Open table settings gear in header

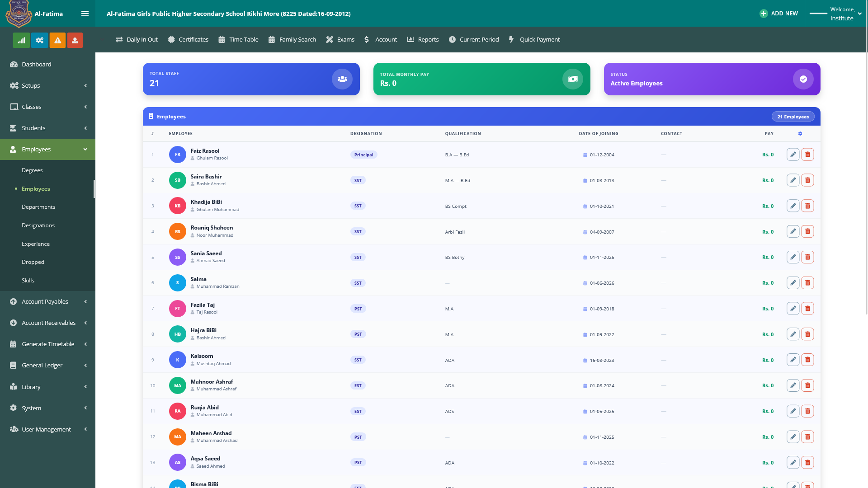[800, 134]
